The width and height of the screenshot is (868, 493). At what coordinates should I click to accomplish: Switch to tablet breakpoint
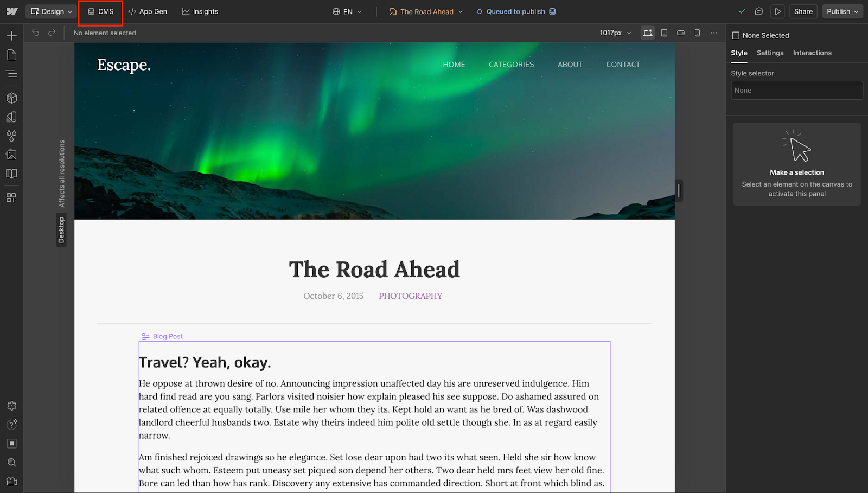(x=664, y=33)
